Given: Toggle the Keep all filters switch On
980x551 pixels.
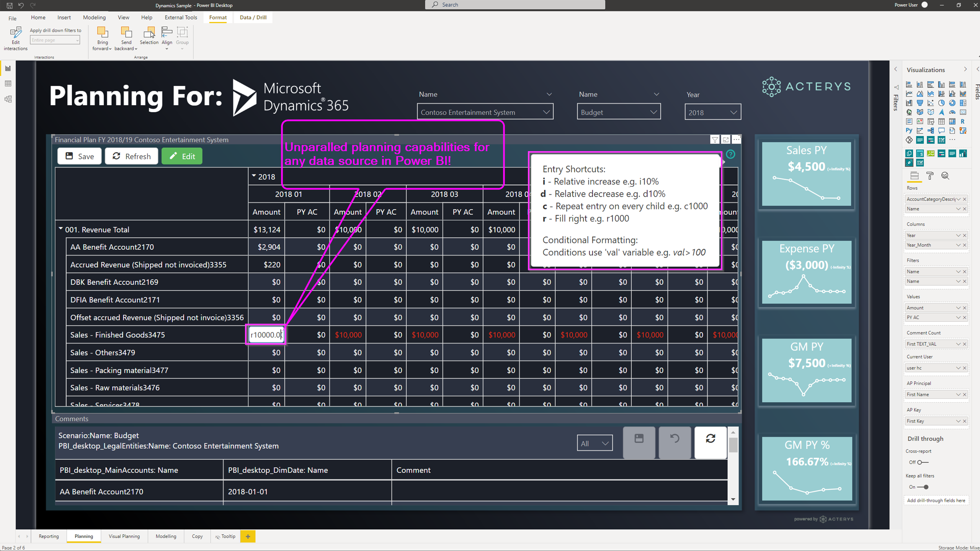Looking at the screenshot, I should click(925, 486).
